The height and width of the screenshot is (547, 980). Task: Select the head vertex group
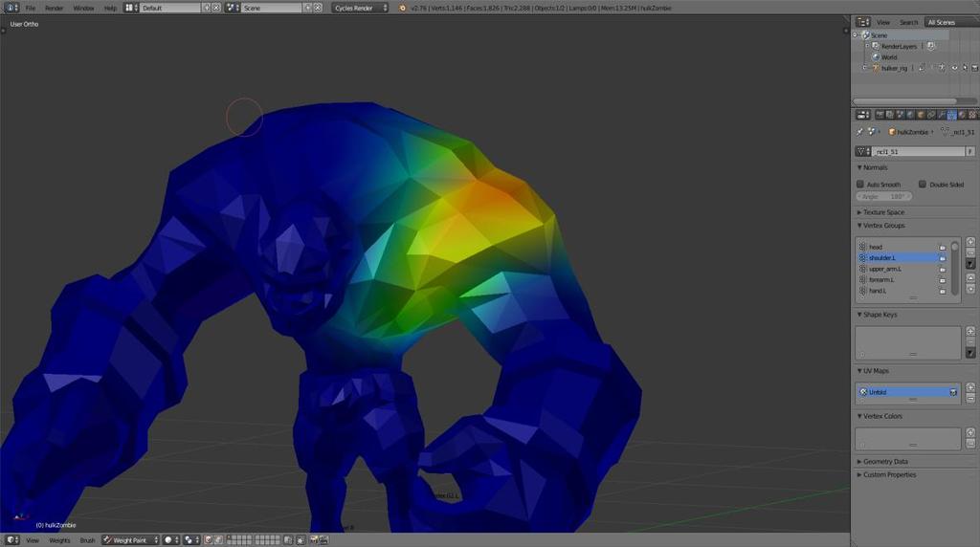pos(903,247)
